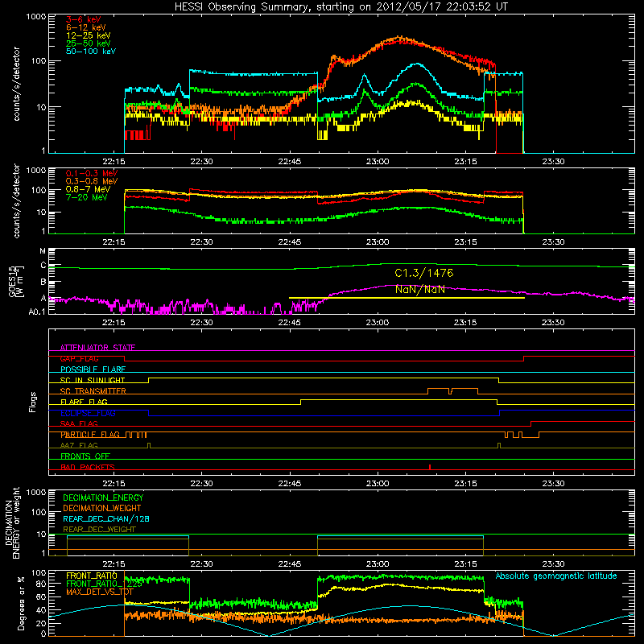Select the green 25-50 keV legend label
Viewport: 644px width, 644px height.
[89, 43]
